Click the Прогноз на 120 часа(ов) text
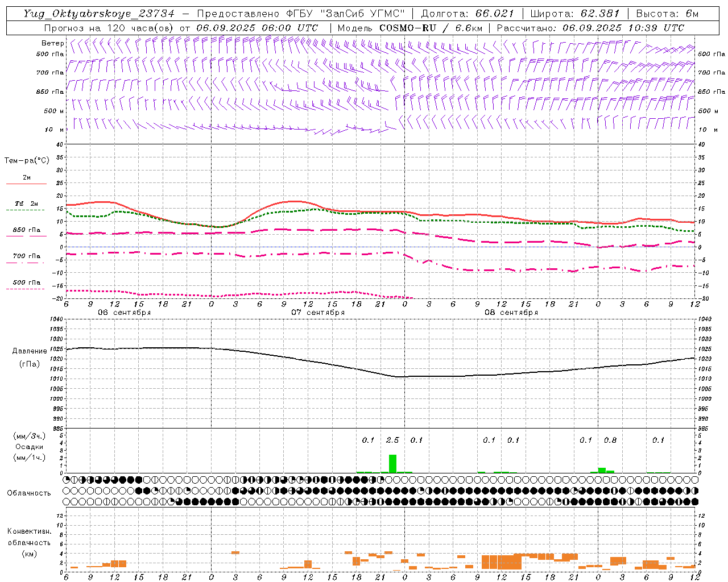This screenshot has width=728, height=582. click(110, 28)
